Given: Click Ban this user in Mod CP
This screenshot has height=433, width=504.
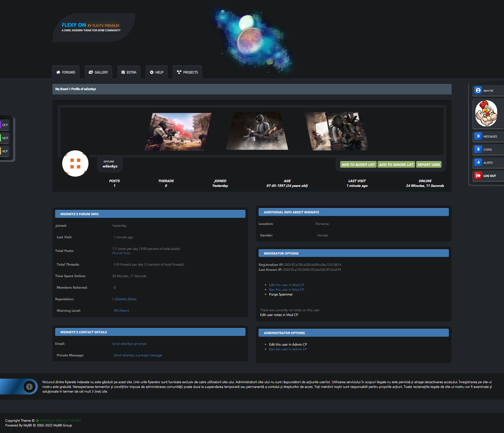Looking at the screenshot, I should tap(286, 290).
